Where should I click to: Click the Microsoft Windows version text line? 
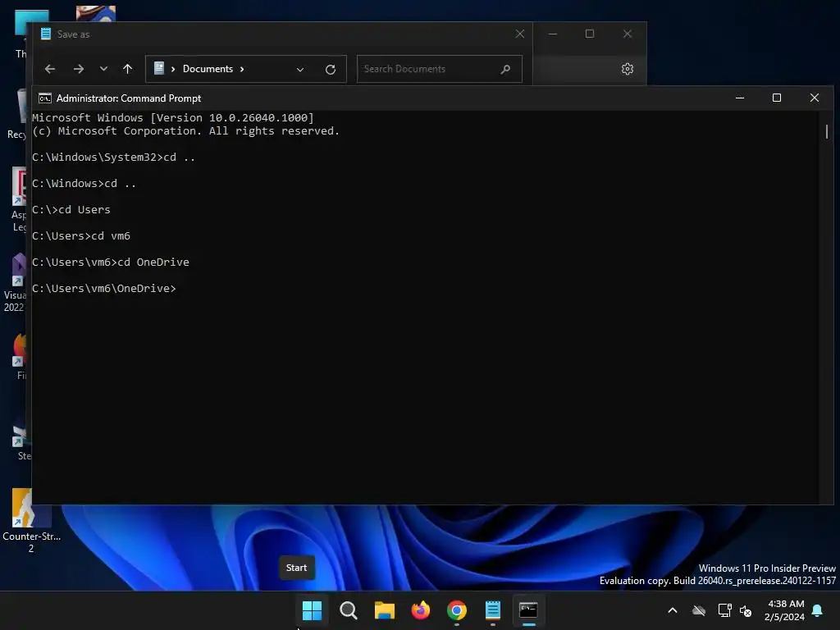pos(173,118)
